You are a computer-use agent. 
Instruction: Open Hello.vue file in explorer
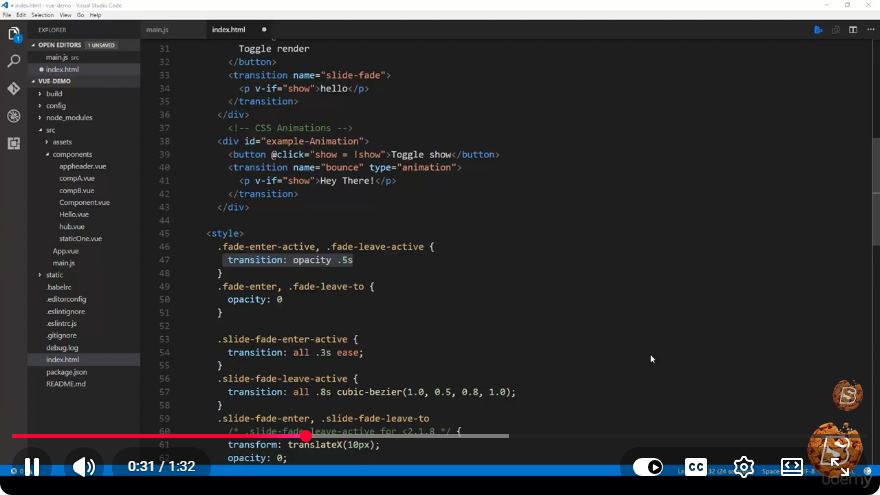click(x=74, y=214)
